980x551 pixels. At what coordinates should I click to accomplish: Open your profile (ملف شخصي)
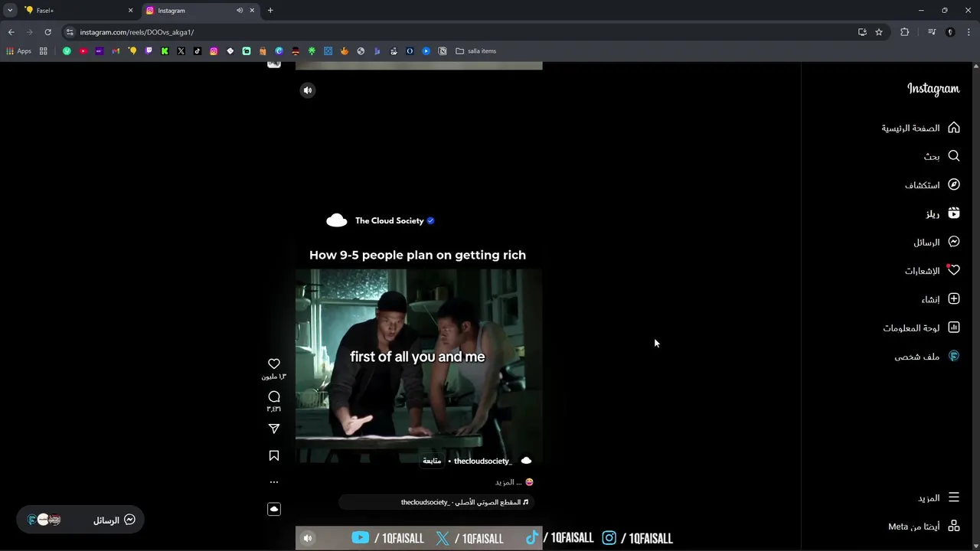point(927,356)
